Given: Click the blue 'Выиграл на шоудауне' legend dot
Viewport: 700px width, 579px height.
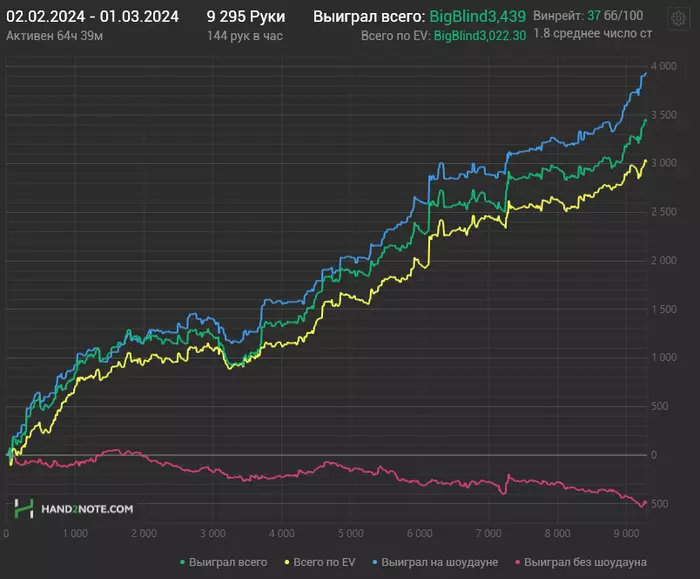Looking at the screenshot, I should pos(375,562).
